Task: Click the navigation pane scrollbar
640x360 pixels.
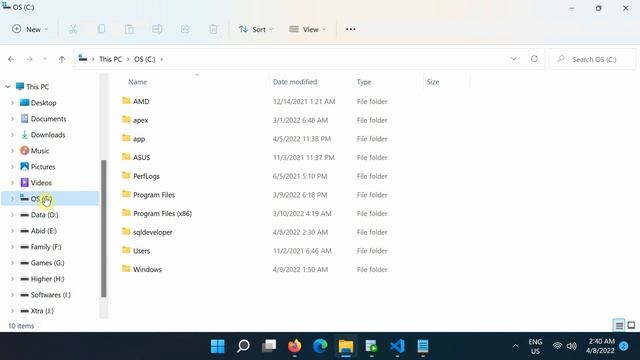Action: pos(104,228)
